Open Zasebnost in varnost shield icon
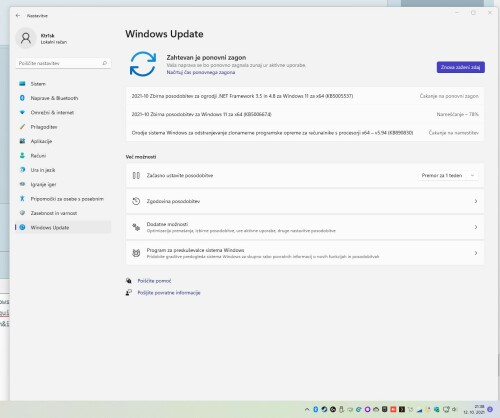The width and height of the screenshot is (500, 418). click(x=22, y=213)
